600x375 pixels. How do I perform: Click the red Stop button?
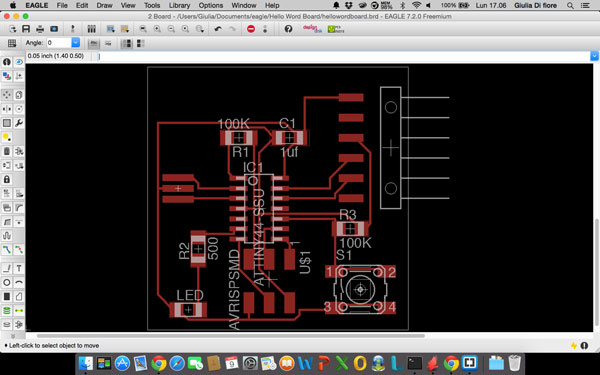pyautogui.click(x=251, y=29)
